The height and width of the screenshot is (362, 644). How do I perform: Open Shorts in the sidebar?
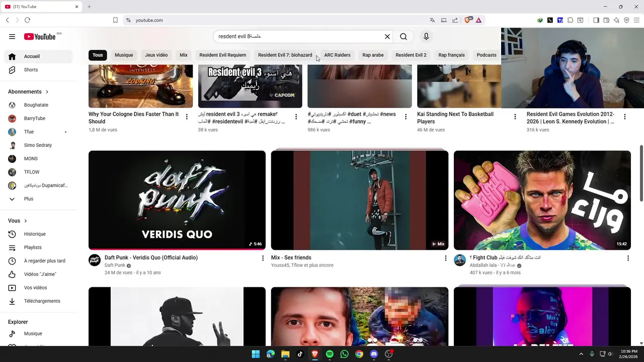pos(38,70)
